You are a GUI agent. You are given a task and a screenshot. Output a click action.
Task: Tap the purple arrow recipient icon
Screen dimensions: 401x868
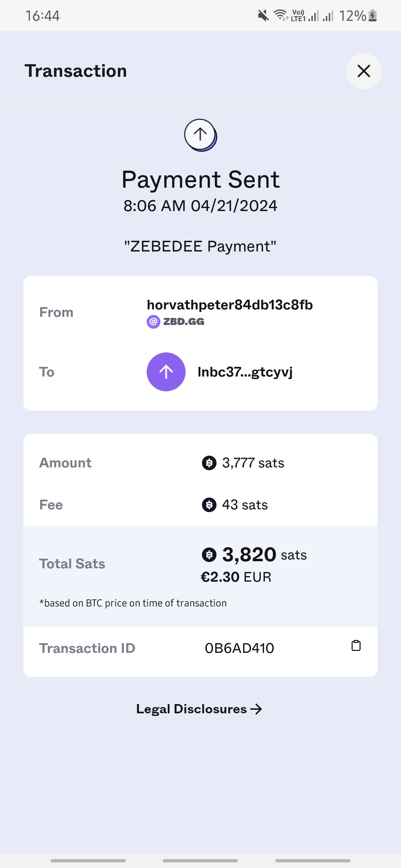point(166,372)
